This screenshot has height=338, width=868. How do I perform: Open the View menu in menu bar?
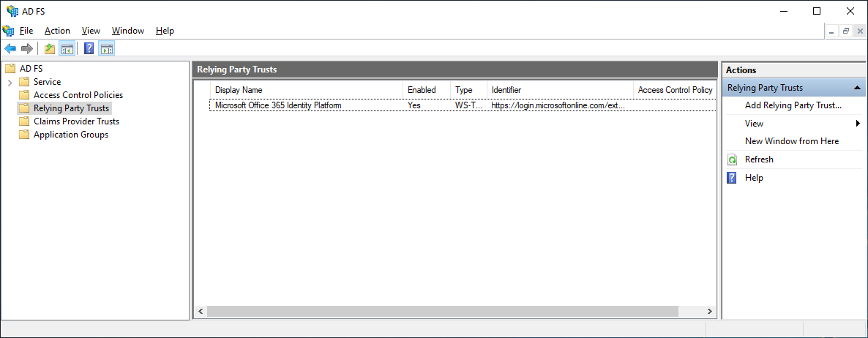[91, 31]
